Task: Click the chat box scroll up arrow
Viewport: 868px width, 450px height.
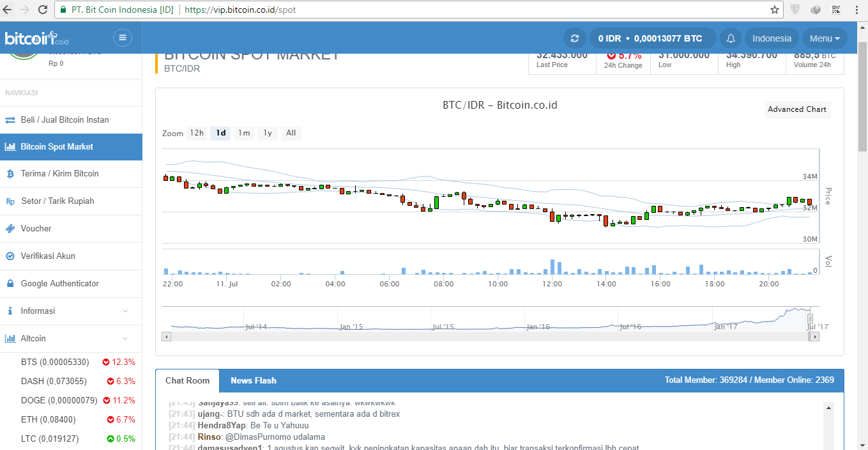Action: (x=829, y=407)
